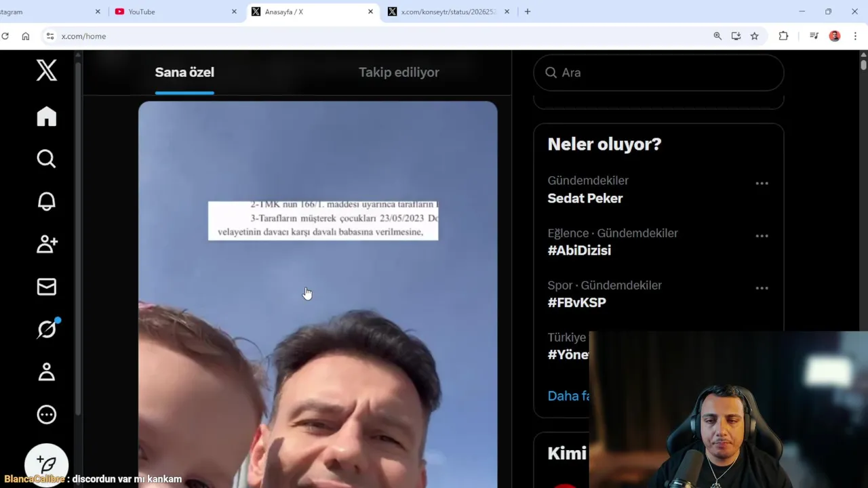Image resolution: width=868 pixels, height=488 pixels.
Task: Open Messages envelope icon
Action: pos(47,287)
